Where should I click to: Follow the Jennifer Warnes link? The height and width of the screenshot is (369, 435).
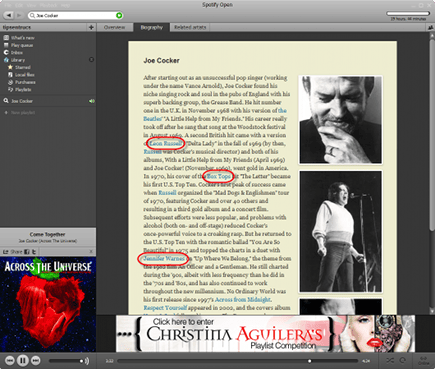[164, 259]
